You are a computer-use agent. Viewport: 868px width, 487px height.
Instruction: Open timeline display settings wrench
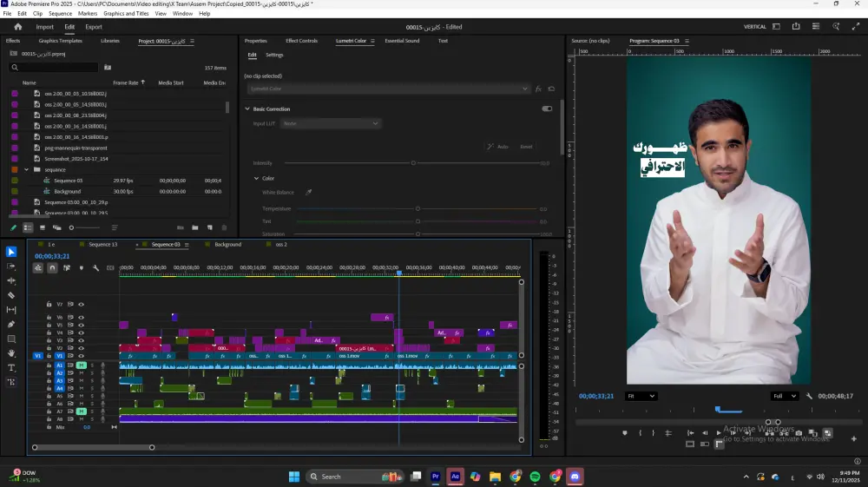pos(95,268)
